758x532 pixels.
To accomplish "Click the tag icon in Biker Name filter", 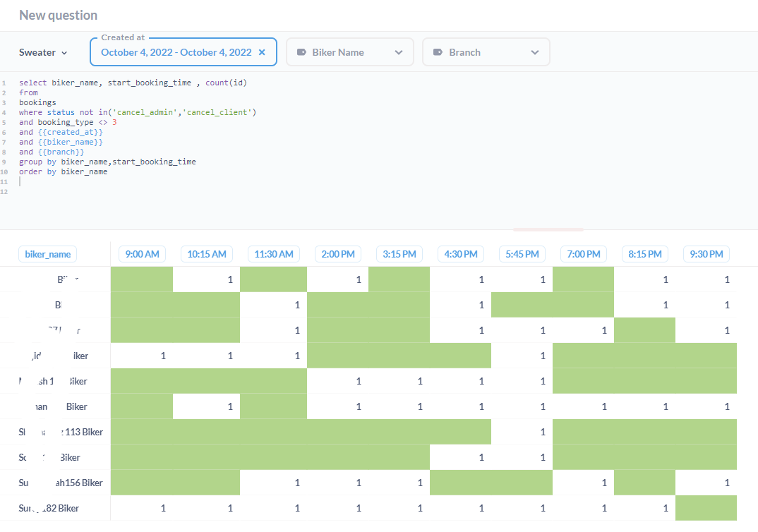I will pos(302,52).
